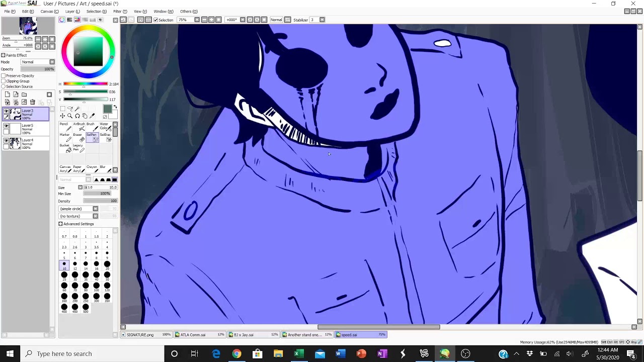Open the Canvas menu
This screenshot has width=644, height=362.
coord(49,11)
